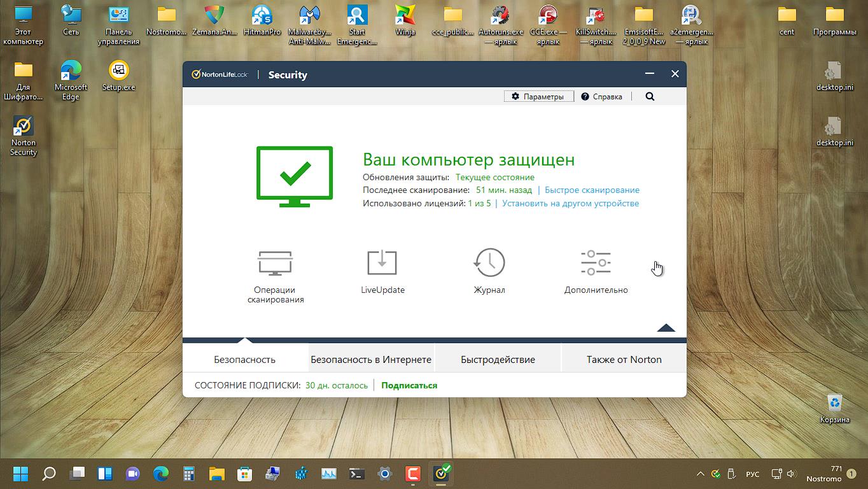The width and height of the screenshot is (868, 489).
Task: Select the Start Emergency desktop shortcut
Action: click(357, 25)
